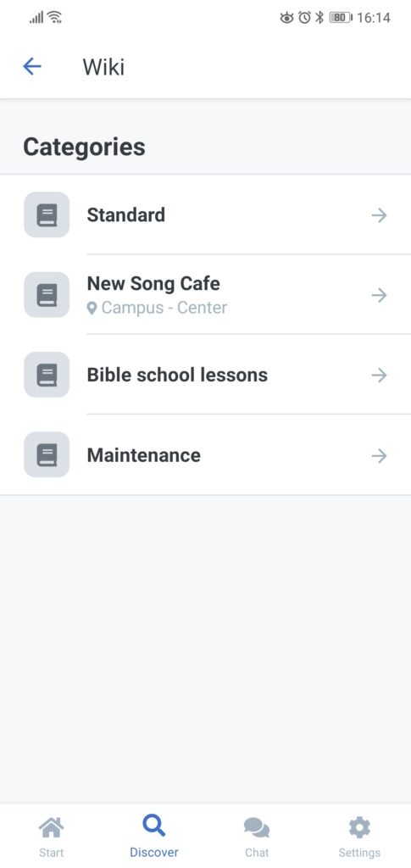Open Discover magnifier icon
Image resolution: width=411 pixels, height=868 pixels.
tap(153, 826)
